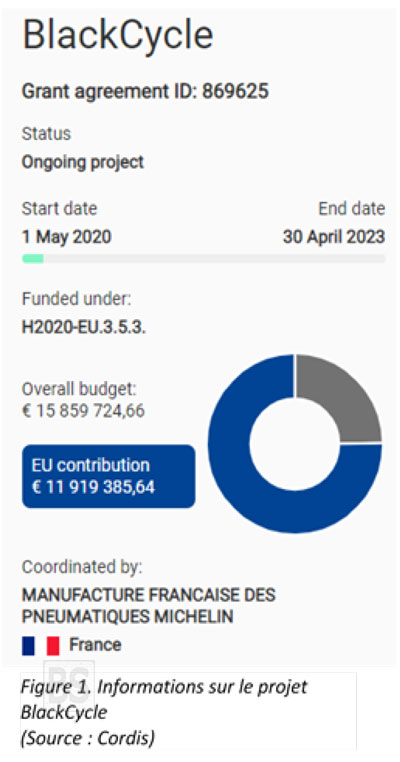Click the French flag icon
The width and height of the screenshot is (400, 762).
(40, 646)
